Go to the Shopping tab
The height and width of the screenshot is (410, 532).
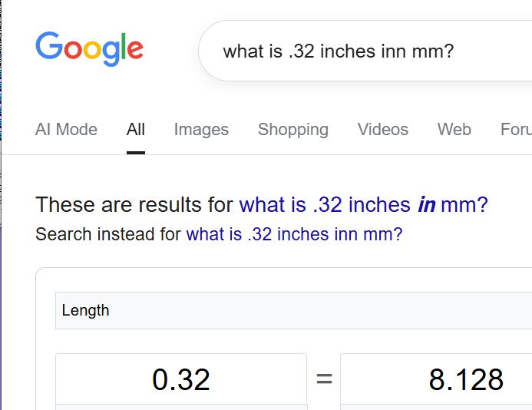(292, 130)
